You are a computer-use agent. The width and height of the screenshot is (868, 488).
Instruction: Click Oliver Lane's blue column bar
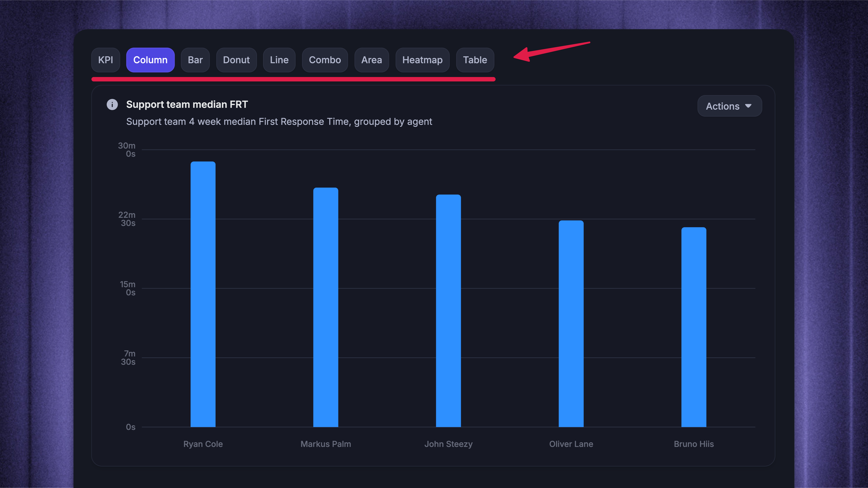(571, 324)
